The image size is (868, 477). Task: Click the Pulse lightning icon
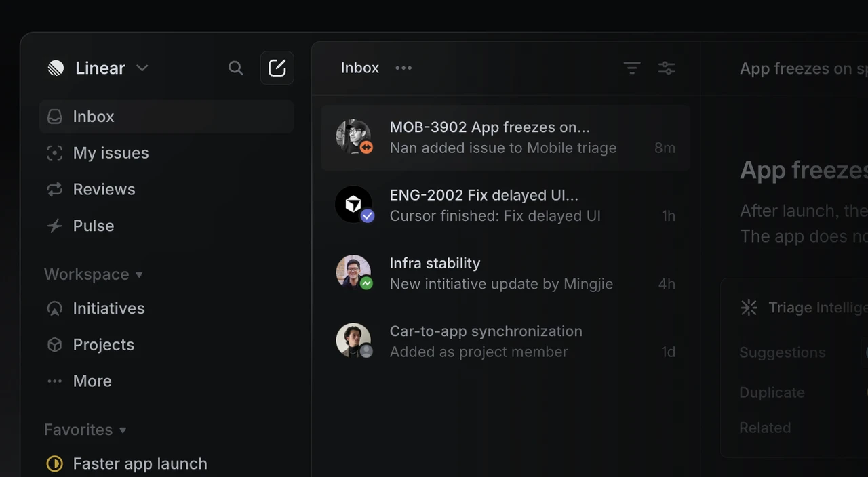coord(54,226)
